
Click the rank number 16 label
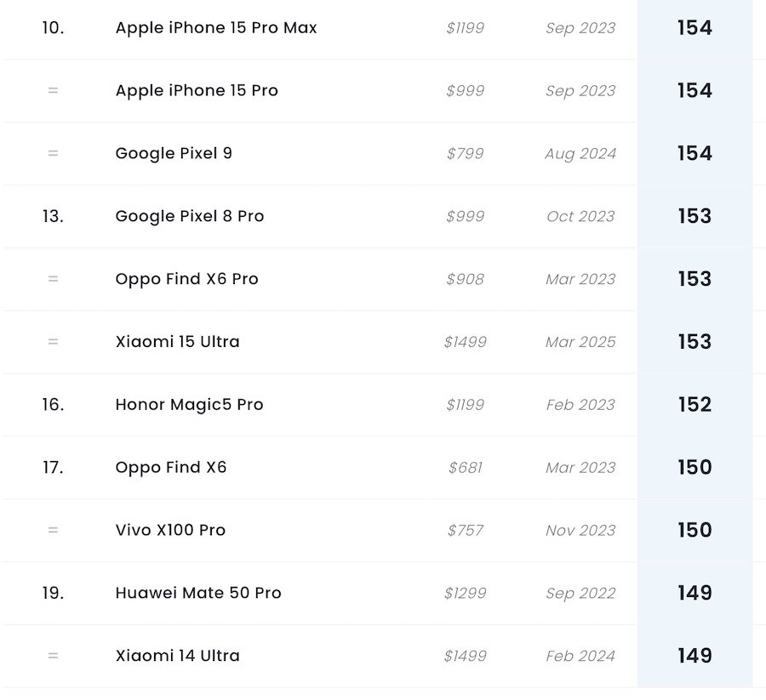coord(53,405)
